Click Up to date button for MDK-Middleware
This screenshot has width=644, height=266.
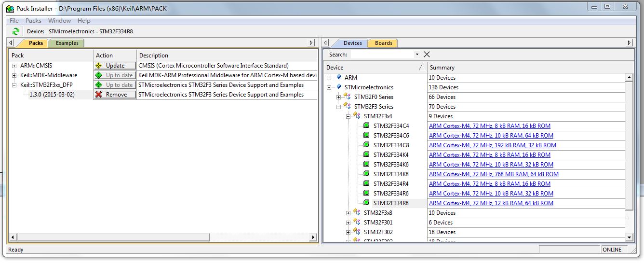(x=115, y=75)
